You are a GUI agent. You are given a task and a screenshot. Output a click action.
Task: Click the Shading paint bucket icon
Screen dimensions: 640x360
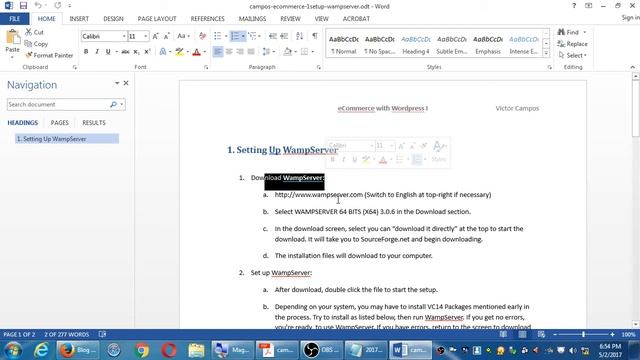[x=287, y=52]
